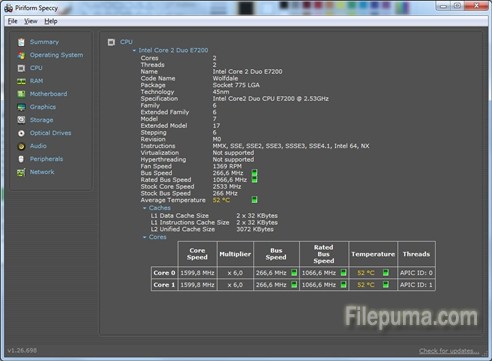Click the L2 Unified Cache Size value 3072 KBytes
The height and width of the screenshot is (361, 492).
[255, 229]
